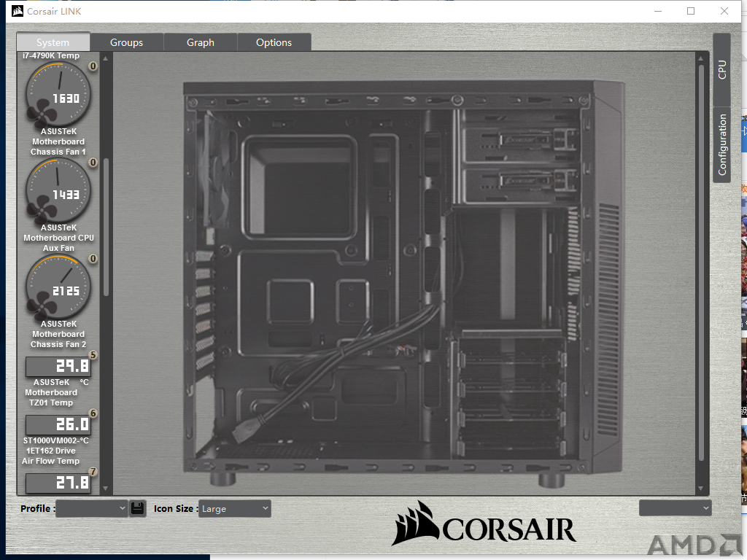Open the Graph tab
Image resolution: width=747 pixels, height=560 pixels.
point(200,42)
